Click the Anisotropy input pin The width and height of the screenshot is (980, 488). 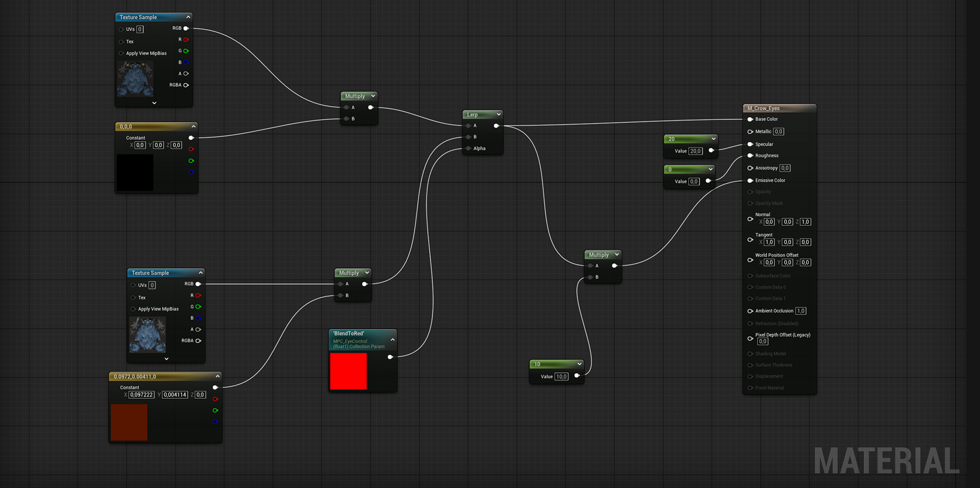pos(750,168)
